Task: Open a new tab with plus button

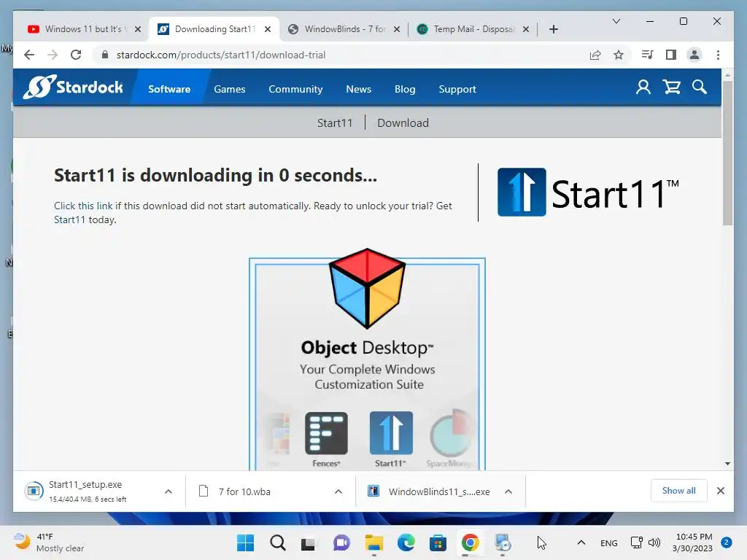Action: click(x=553, y=29)
